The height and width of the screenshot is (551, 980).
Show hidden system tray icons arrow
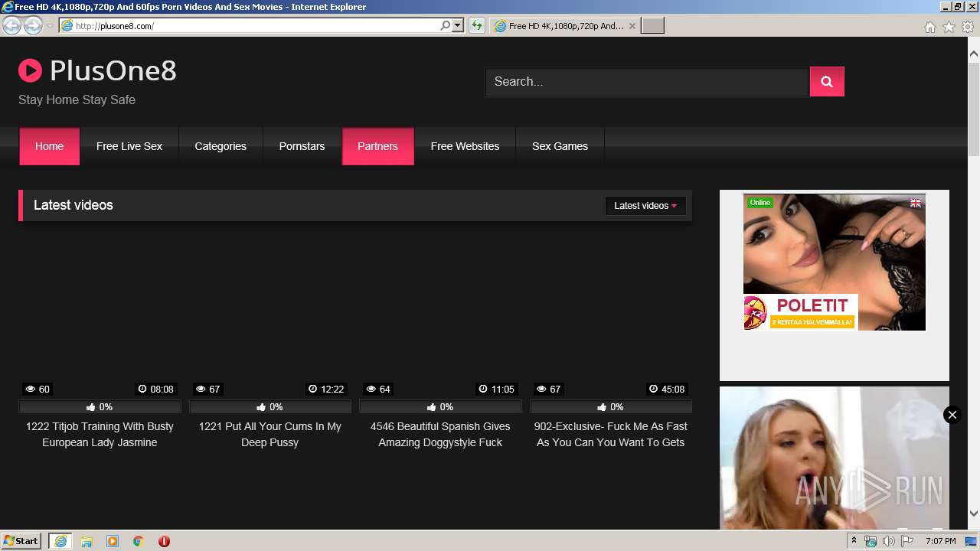pos(854,541)
